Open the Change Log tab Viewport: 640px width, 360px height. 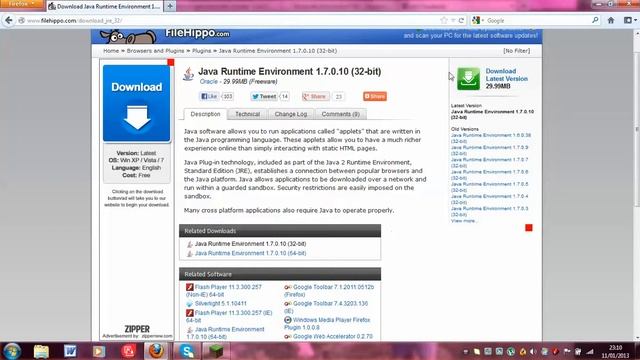click(291, 114)
